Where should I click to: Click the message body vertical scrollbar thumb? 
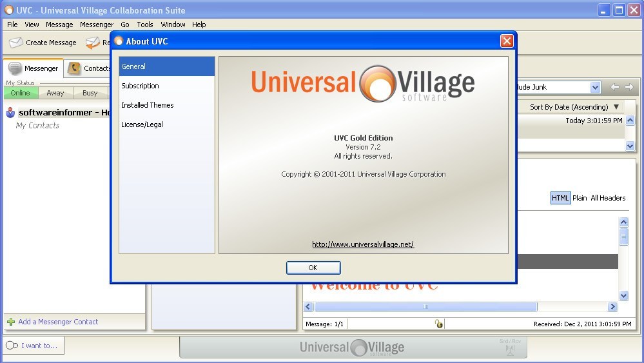[x=623, y=237]
